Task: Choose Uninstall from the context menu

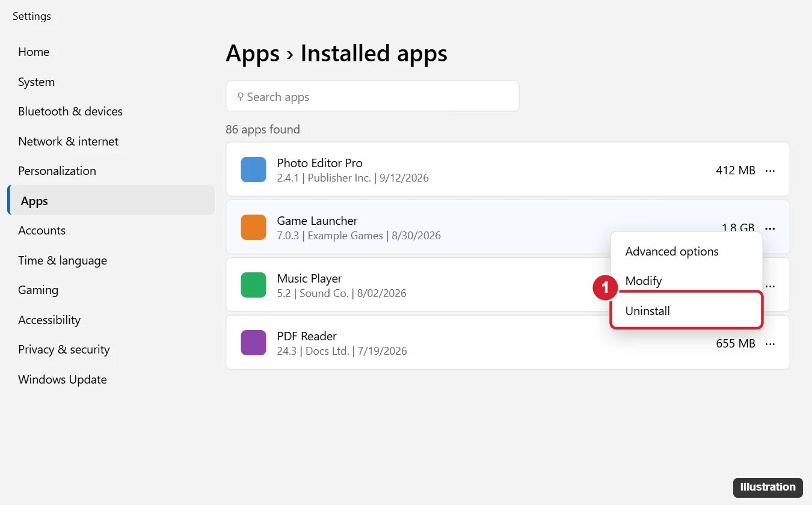Action: point(686,311)
